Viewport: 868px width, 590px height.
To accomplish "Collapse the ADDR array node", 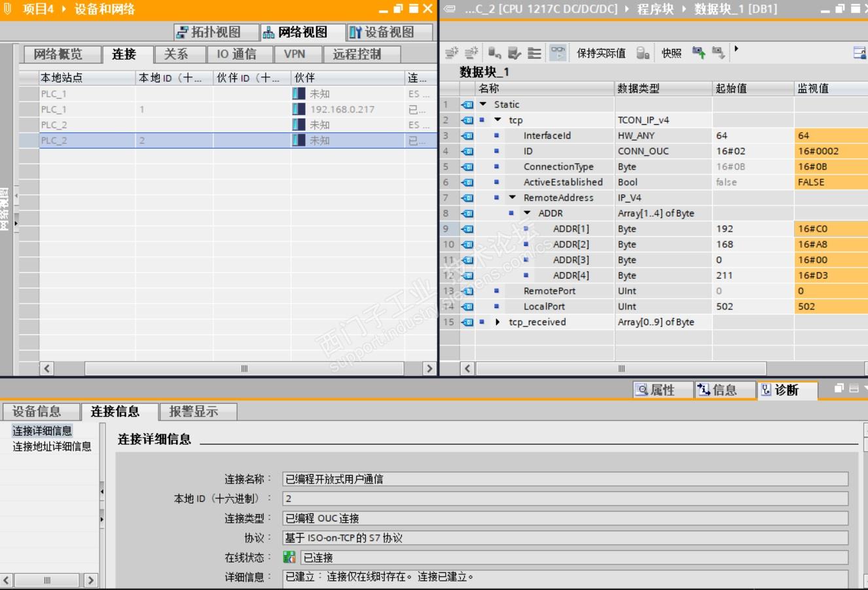I will tap(528, 213).
